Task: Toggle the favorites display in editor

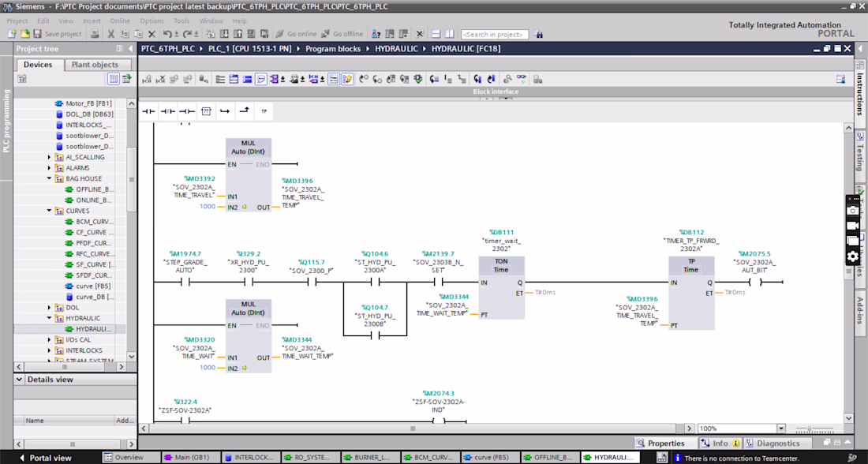Action: point(347,80)
